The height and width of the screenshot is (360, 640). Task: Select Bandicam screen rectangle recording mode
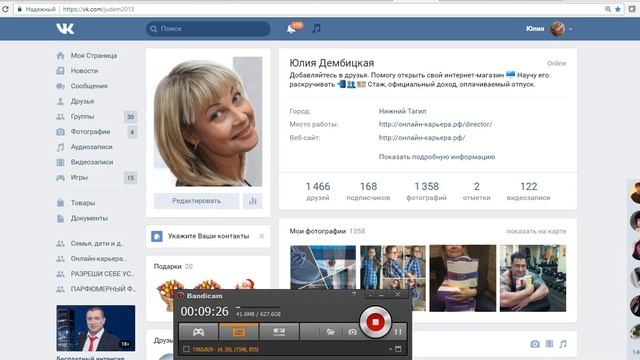(238, 332)
